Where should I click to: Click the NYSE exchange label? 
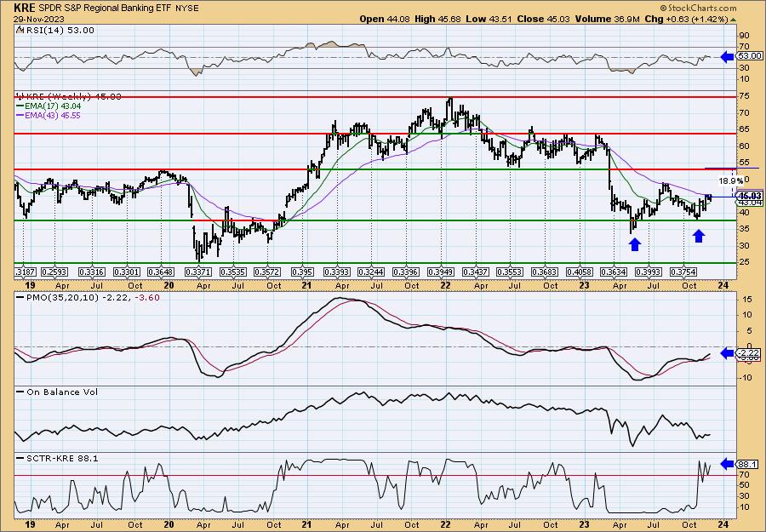coord(186,9)
